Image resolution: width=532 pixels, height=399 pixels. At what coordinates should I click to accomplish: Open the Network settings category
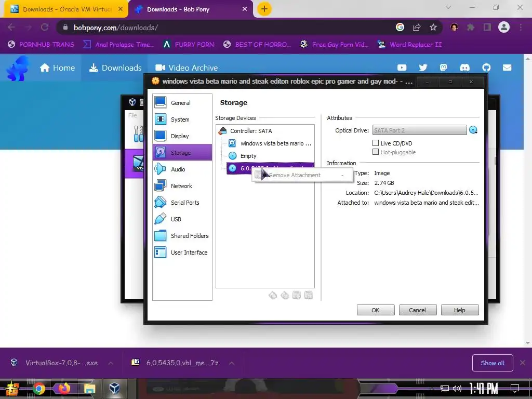(182, 186)
